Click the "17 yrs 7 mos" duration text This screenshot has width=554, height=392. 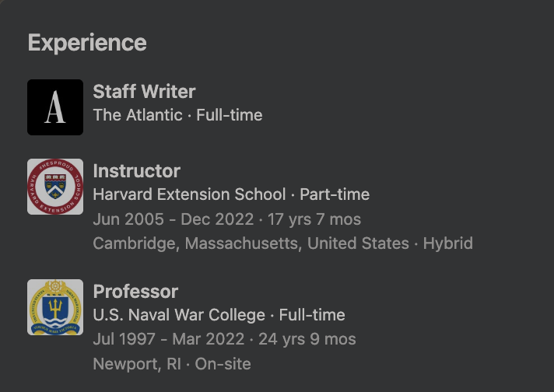(314, 219)
